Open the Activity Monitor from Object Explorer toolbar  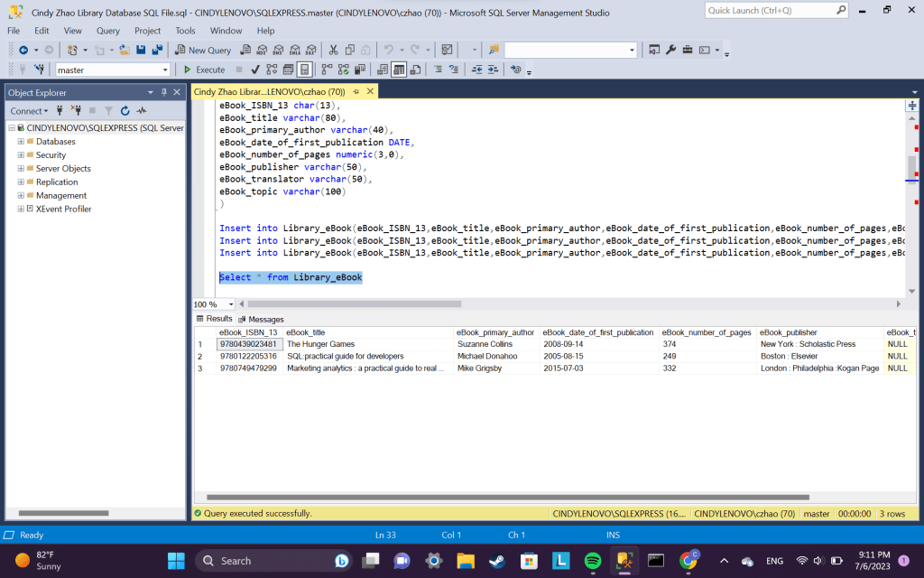[141, 111]
